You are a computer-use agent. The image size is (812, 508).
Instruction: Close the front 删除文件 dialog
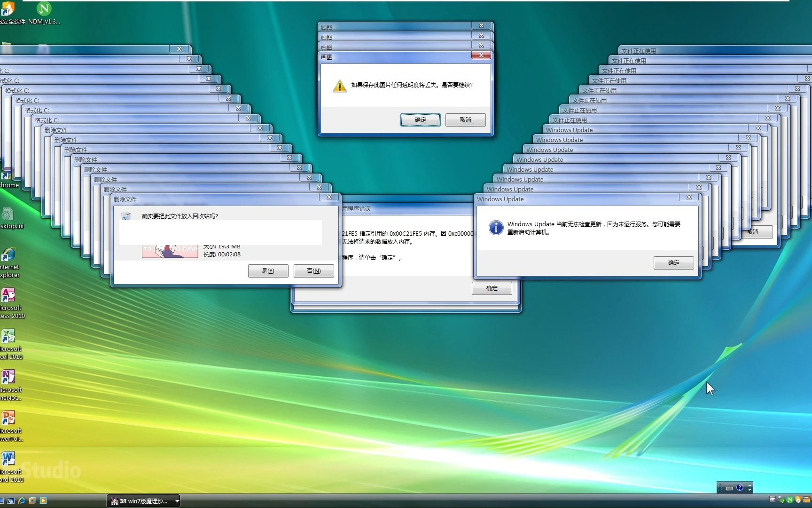click(329, 198)
